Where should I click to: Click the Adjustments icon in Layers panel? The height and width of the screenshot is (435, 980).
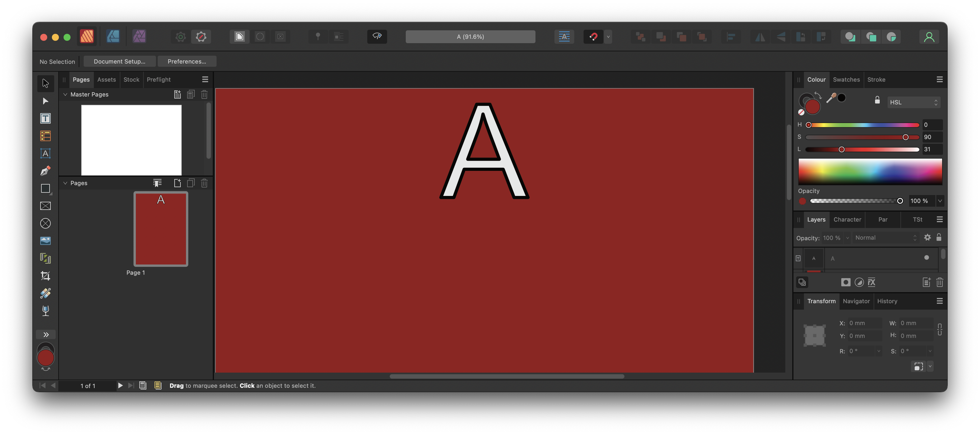click(859, 282)
